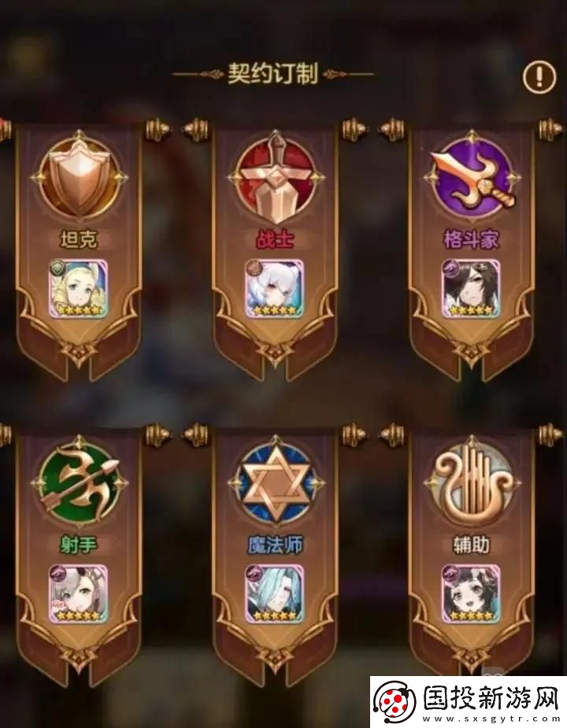Image resolution: width=567 pixels, height=728 pixels.
Task: Click the 坦克 label
Action: point(79,239)
